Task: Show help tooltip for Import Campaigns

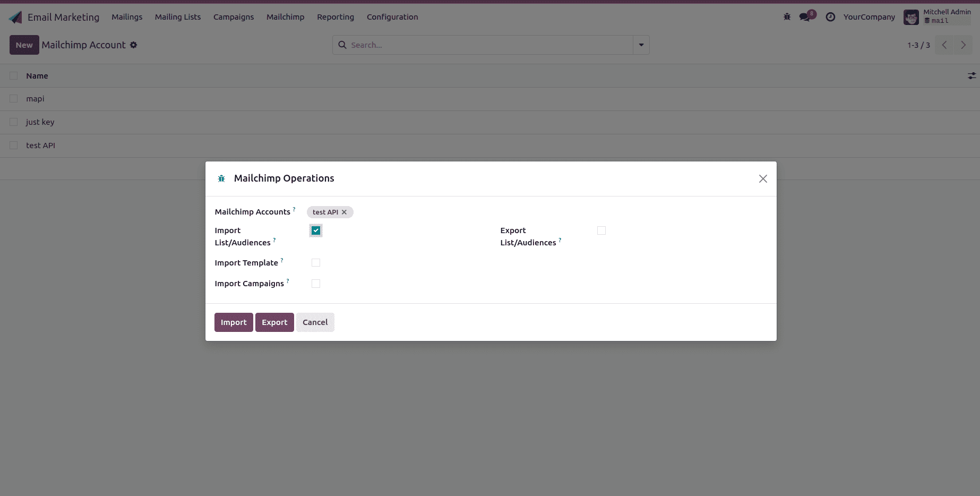Action: [x=288, y=281]
